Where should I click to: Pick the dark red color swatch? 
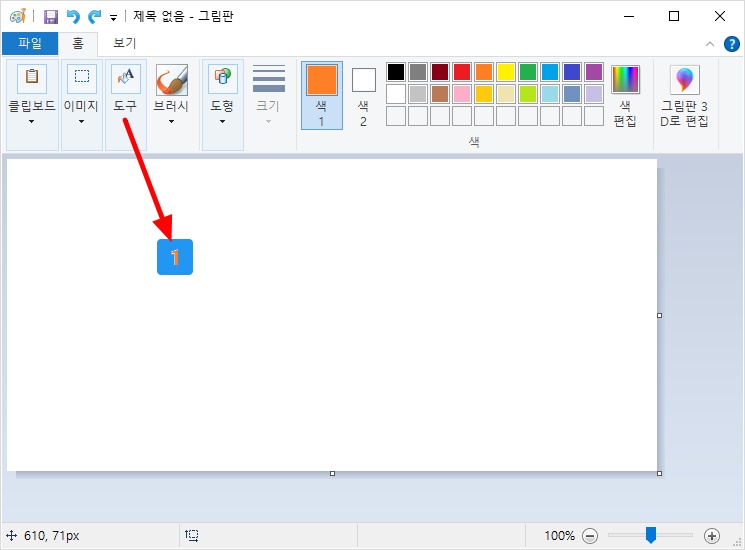click(x=440, y=72)
